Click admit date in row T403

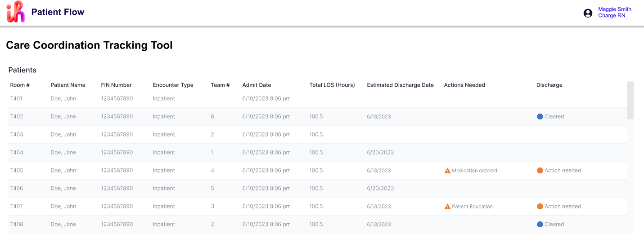point(266,134)
